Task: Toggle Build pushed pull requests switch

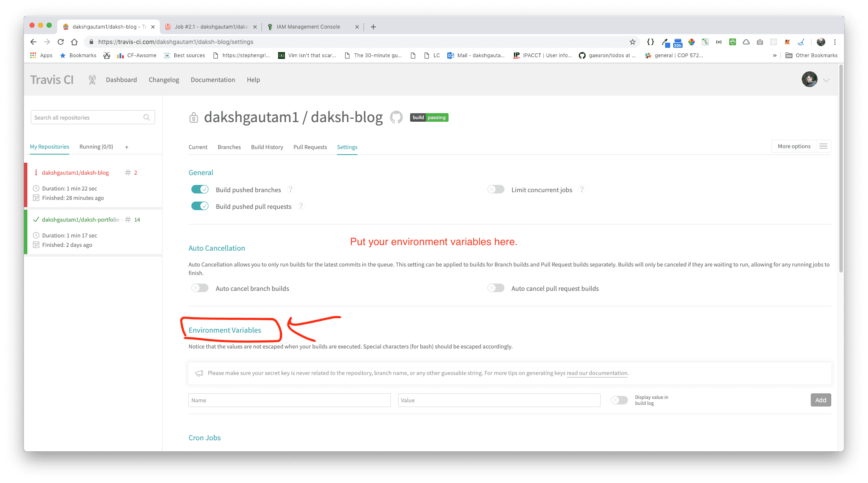Action: pyautogui.click(x=200, y=206)
